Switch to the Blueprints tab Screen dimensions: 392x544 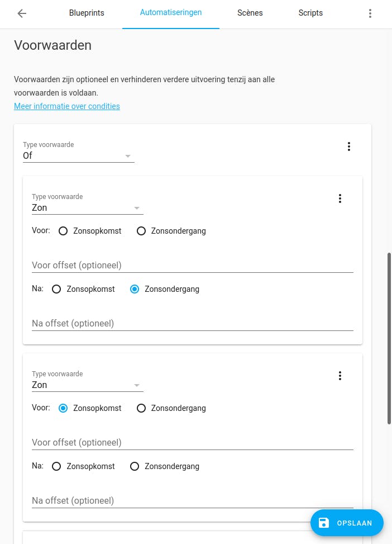[x=87, y=13]
